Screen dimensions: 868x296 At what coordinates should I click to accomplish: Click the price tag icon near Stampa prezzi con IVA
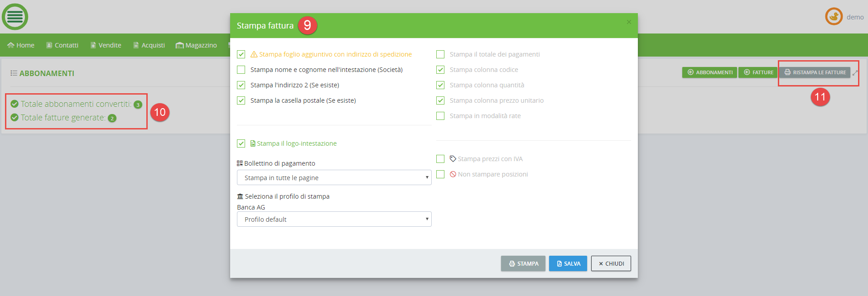coord(453,159)
